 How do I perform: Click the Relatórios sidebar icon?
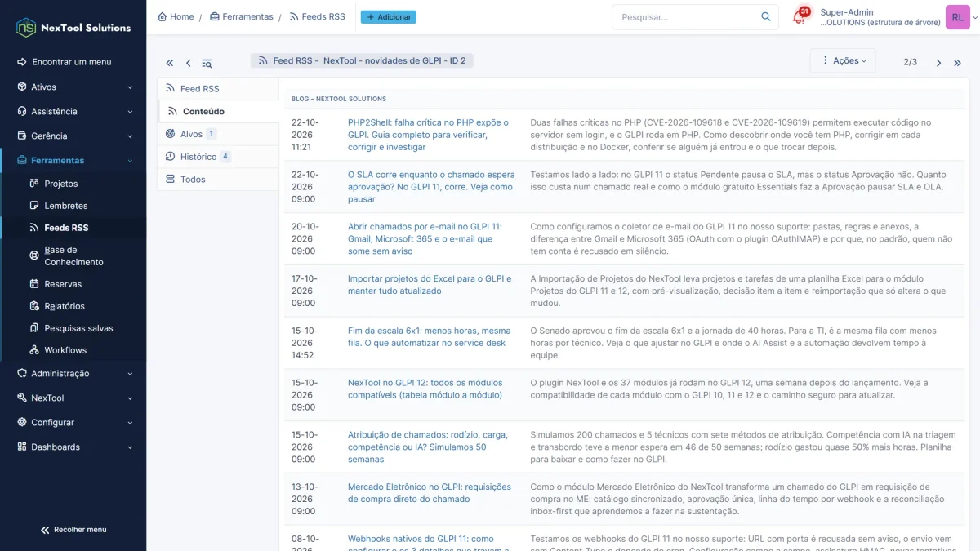[x=34, y=306]
